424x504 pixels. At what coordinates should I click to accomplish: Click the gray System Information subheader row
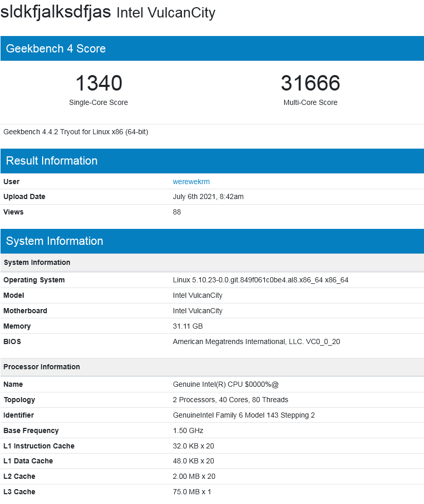(x=212, y=263)
